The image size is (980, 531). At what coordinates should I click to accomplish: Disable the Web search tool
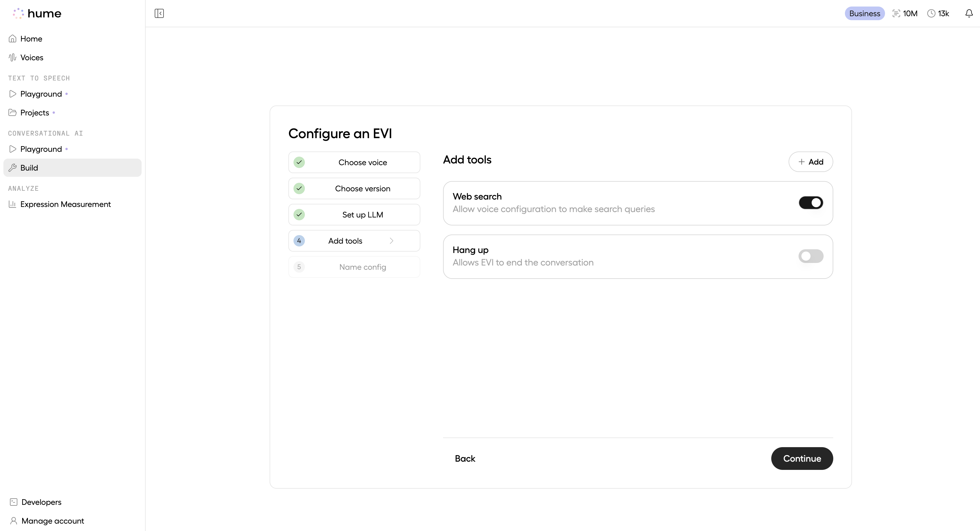tap(810, 202)
